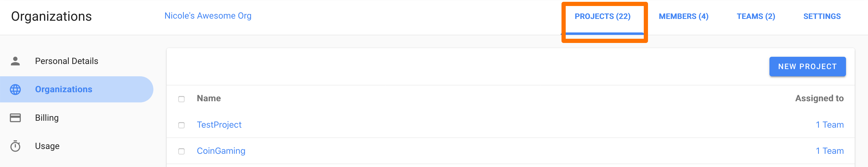Click the Organizations globe icon
Screen dimensions: 868x167
tap(15, 90)
